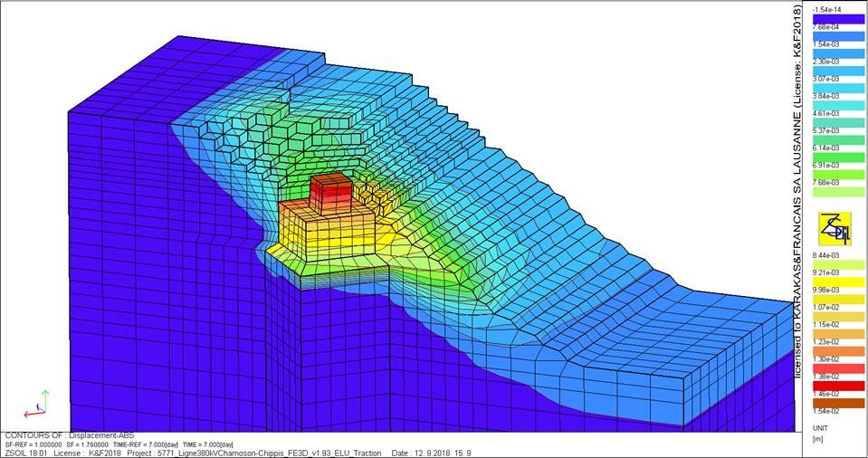Click the legend value 3.07e-03
Image resolution: width=868 pixels, height=458 pixels.
pyautogui.click(x=826, y=79)
